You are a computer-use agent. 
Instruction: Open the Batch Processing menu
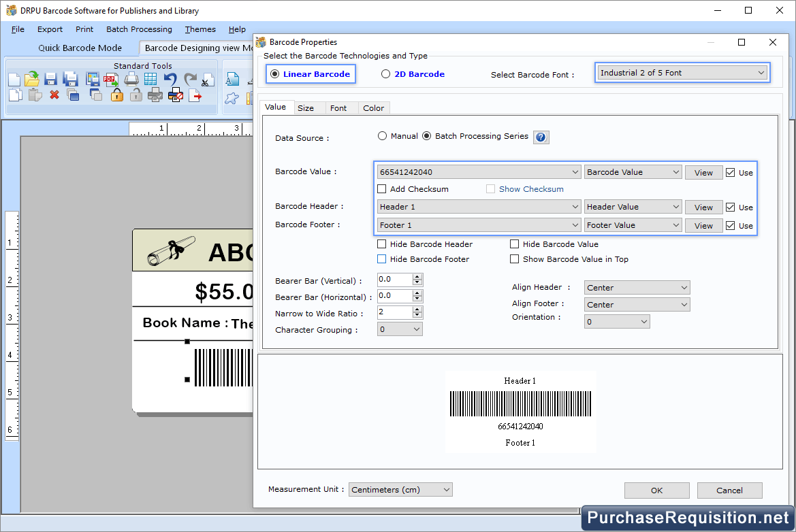click(139, 29)
